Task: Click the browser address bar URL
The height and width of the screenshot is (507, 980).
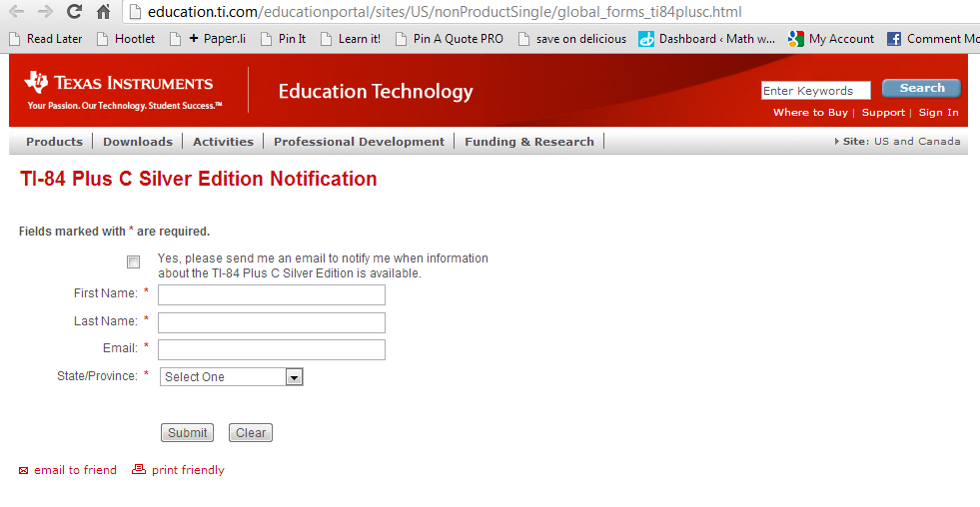Action: pos(445,12)
